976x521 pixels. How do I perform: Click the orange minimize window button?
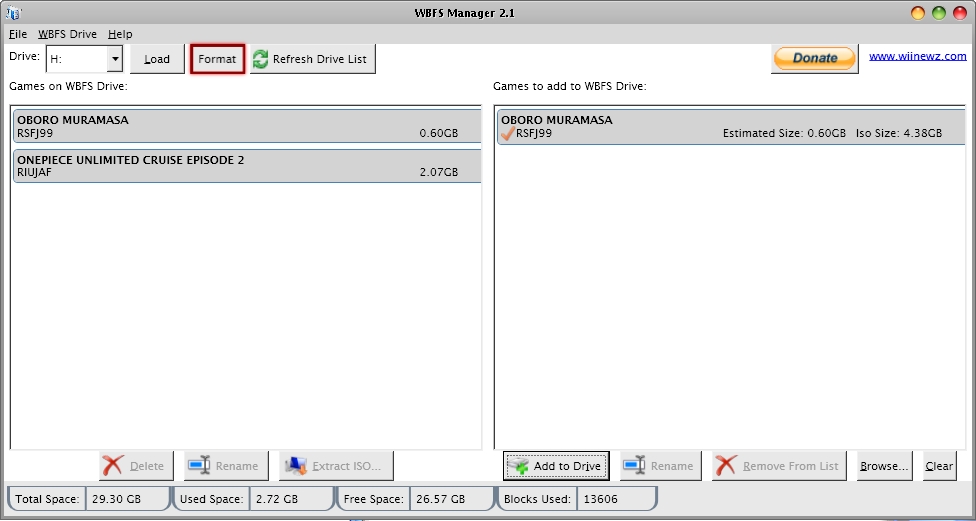tap(918, 13)
